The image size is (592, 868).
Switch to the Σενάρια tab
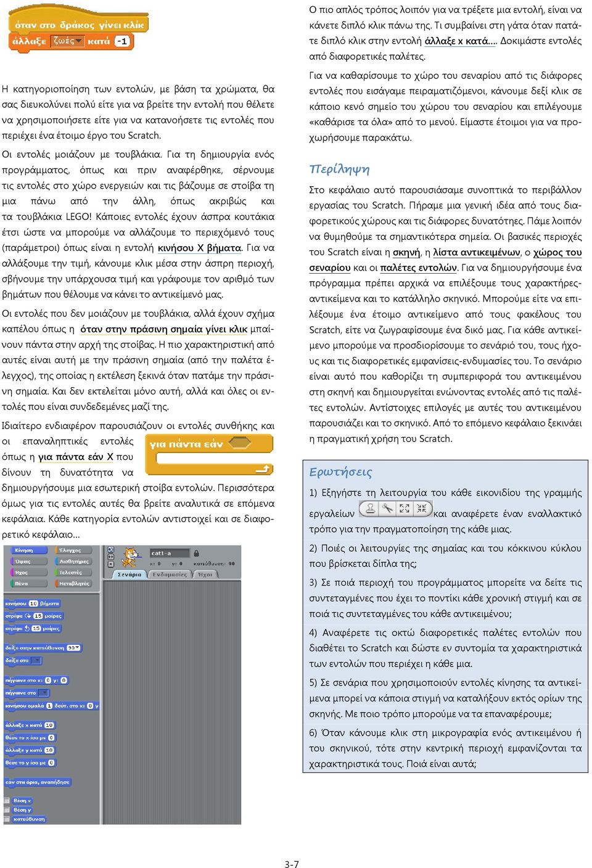click(129, 575)
